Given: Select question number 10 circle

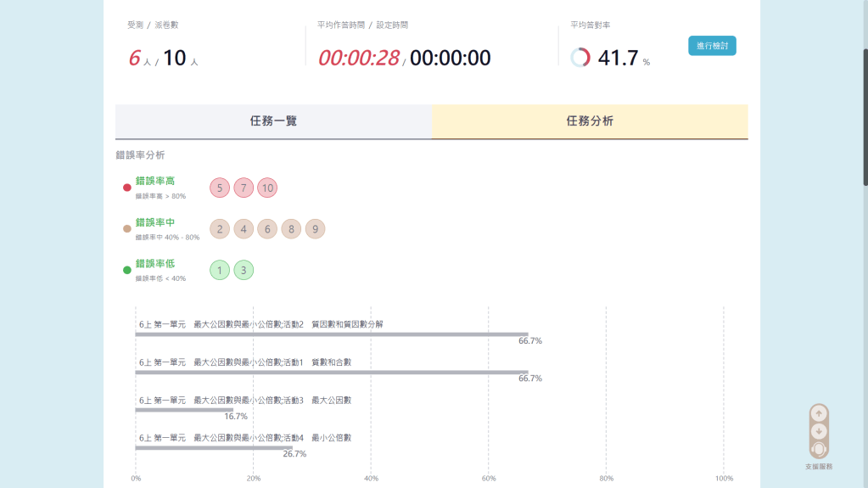Looking at the screenshot, I should tap(267, 188).
